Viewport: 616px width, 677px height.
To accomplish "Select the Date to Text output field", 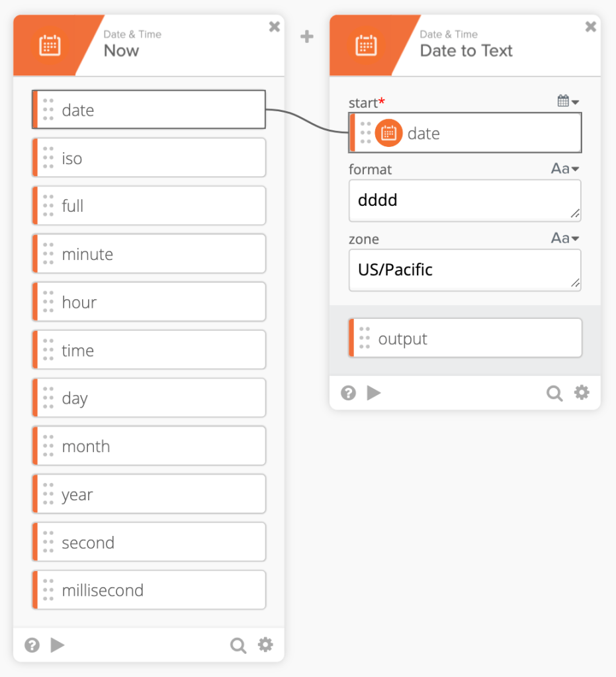I will point(465,339).
